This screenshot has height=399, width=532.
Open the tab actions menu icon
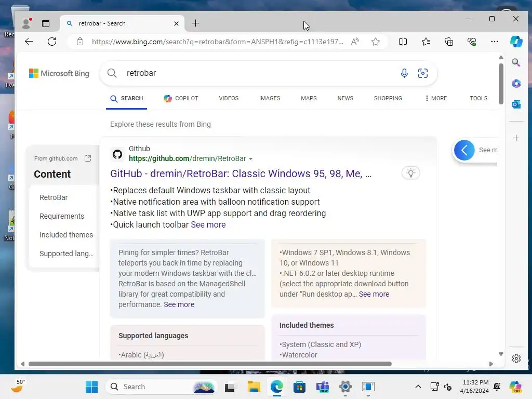coord(46,23)
